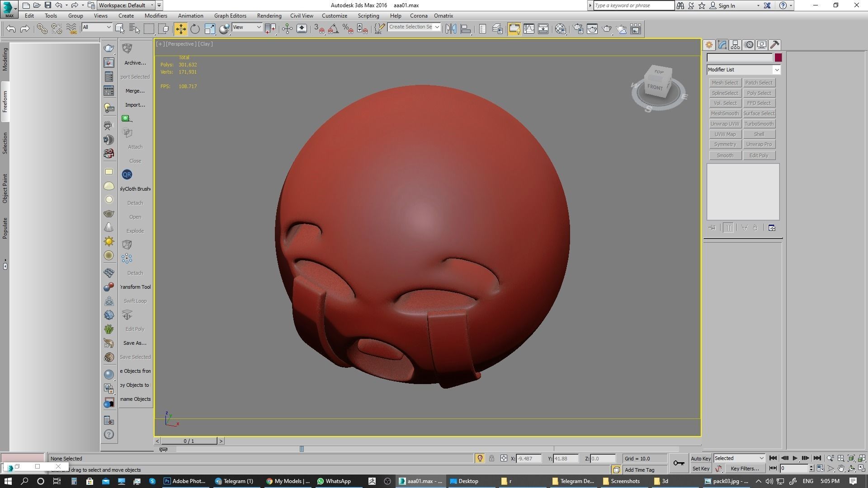Toggle the Window/Crossing selection button
868x488 pixels.
point(164,29)
